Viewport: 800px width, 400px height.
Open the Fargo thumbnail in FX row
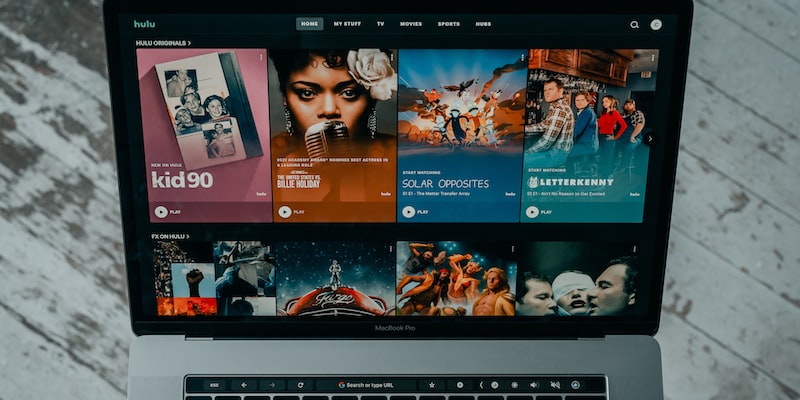(x=335, y=279)
